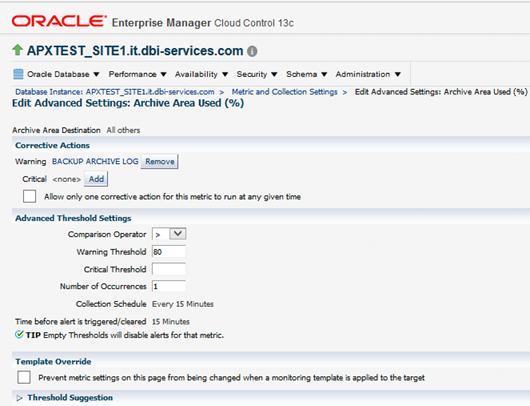Open the Comparison Operator dropdown

coord(169,234)
